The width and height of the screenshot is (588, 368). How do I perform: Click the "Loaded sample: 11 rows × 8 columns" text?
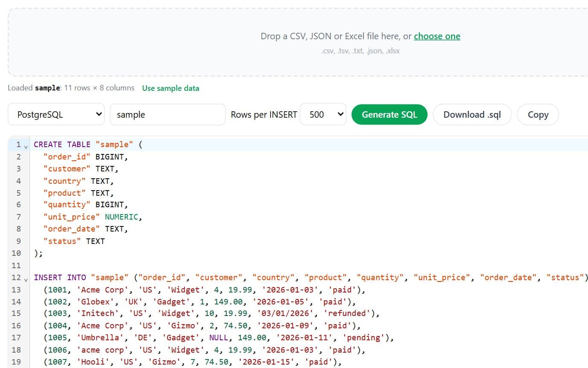pos(71,88)
